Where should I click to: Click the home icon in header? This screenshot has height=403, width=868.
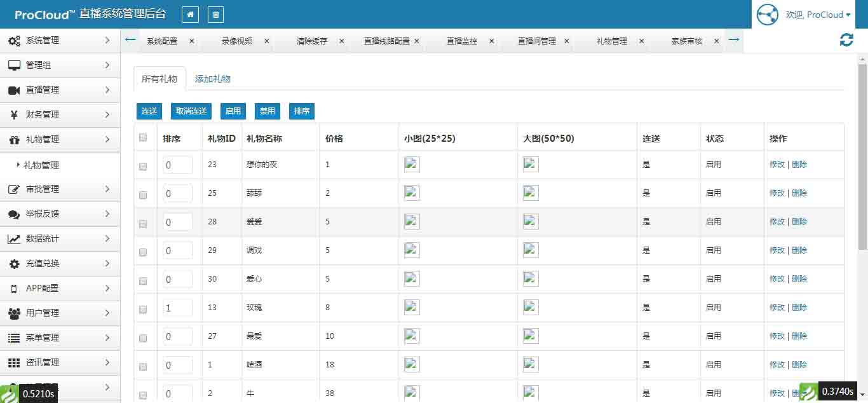tap(190, 15)
